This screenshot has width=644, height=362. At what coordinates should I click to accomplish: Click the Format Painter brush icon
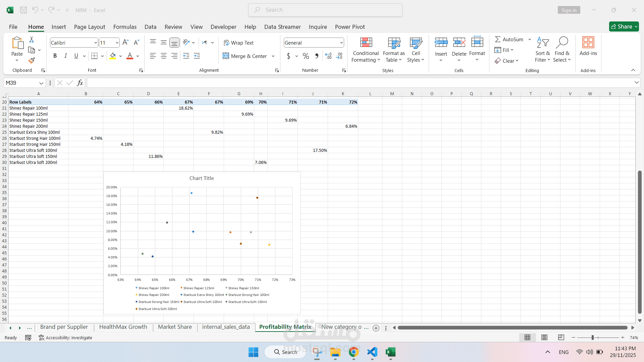pos(32,60)
